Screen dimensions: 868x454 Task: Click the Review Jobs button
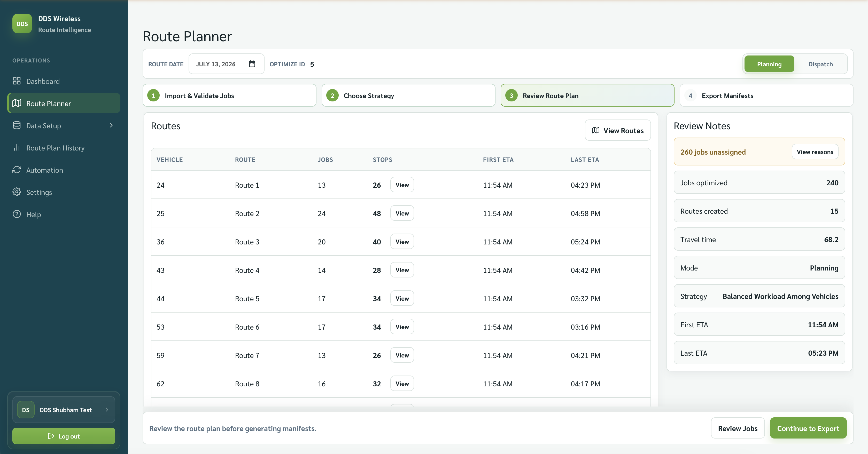point(738,428)
